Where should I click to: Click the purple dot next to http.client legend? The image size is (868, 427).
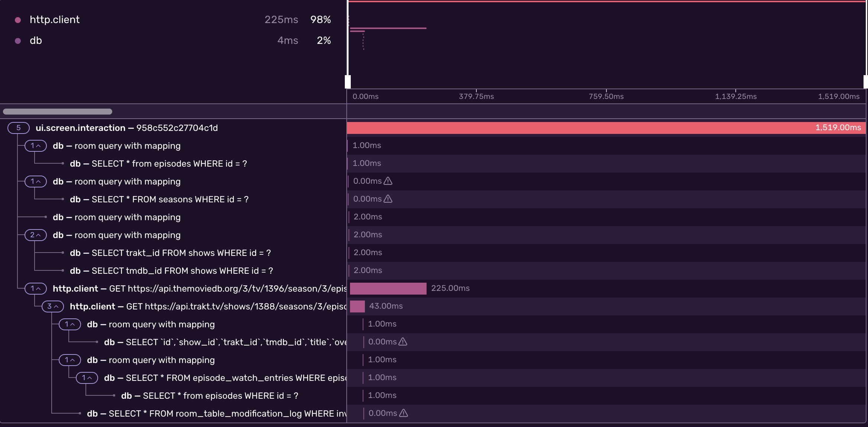(17, 20)
